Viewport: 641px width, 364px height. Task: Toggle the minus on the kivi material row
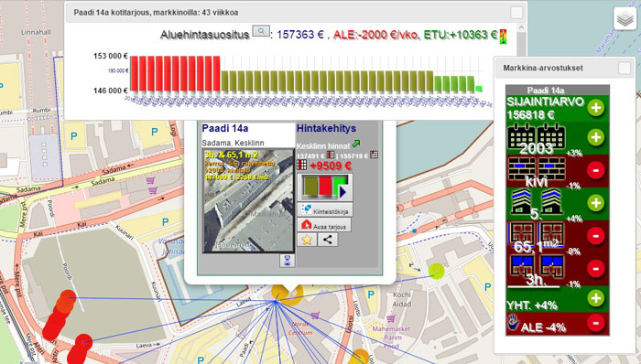pyautogui.click(x=595, y=170)
